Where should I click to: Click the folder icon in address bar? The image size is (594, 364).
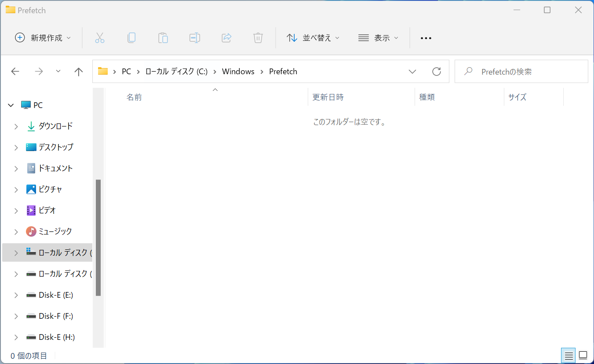103,71
